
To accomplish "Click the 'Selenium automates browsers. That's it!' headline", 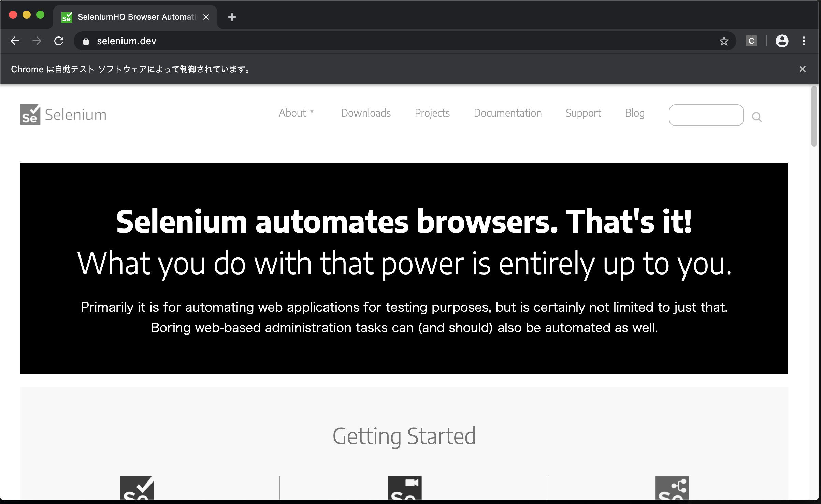I will (x=404, y=222).
